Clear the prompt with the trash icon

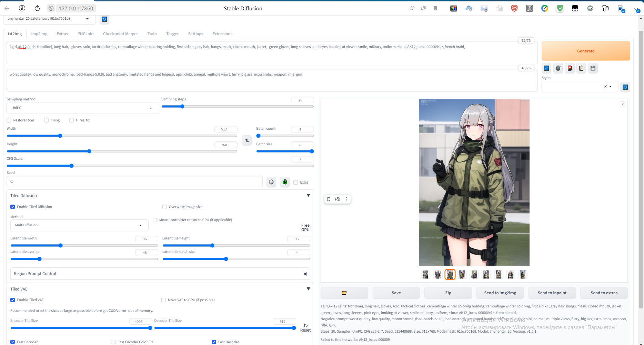[558, 68]
